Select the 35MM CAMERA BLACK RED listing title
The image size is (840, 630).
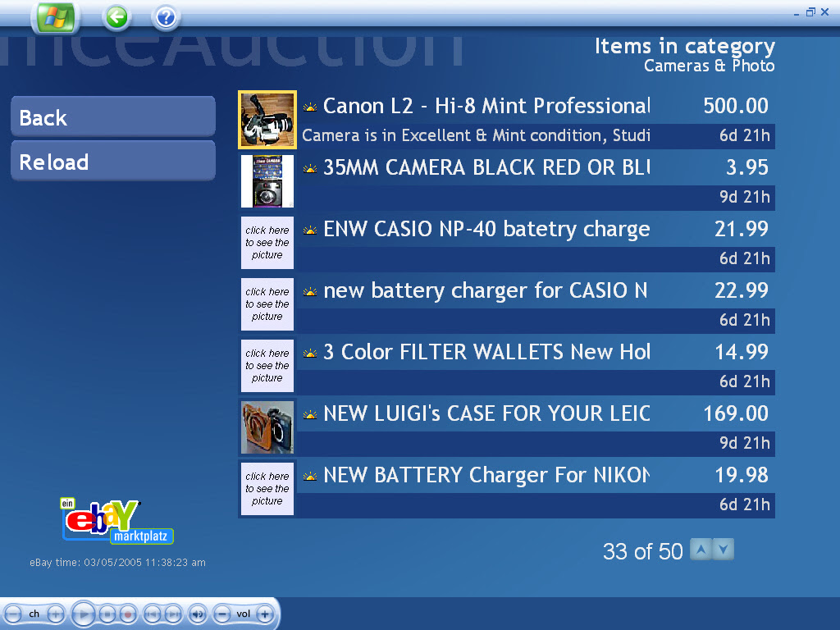click(x=486, y=167)
